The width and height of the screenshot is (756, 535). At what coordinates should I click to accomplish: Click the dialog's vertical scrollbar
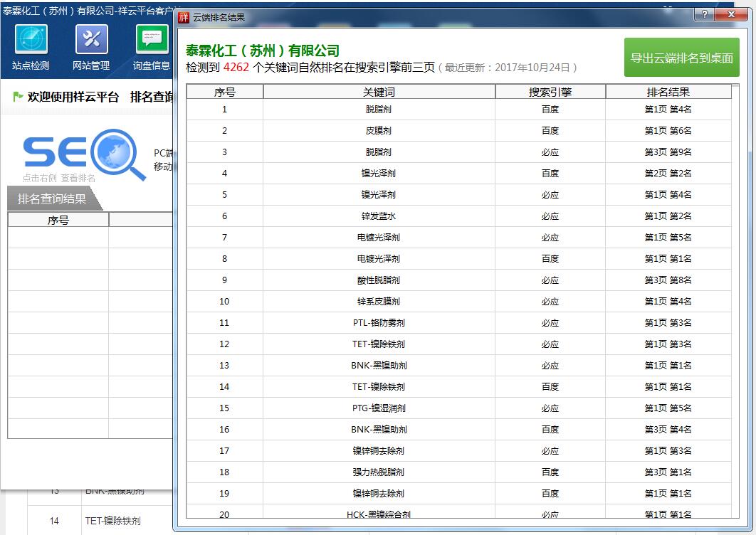coord(735,301)
